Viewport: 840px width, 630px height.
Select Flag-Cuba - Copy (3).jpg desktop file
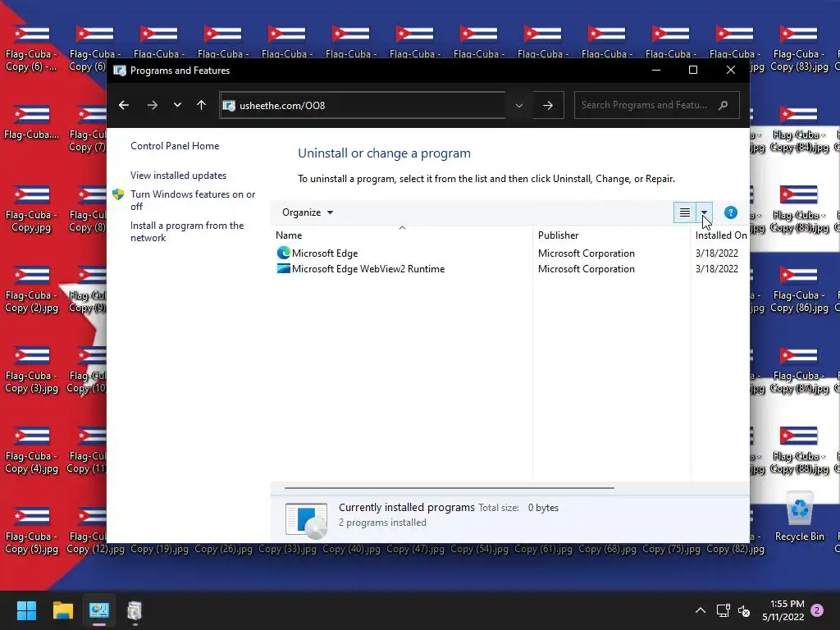coord(32,370)
